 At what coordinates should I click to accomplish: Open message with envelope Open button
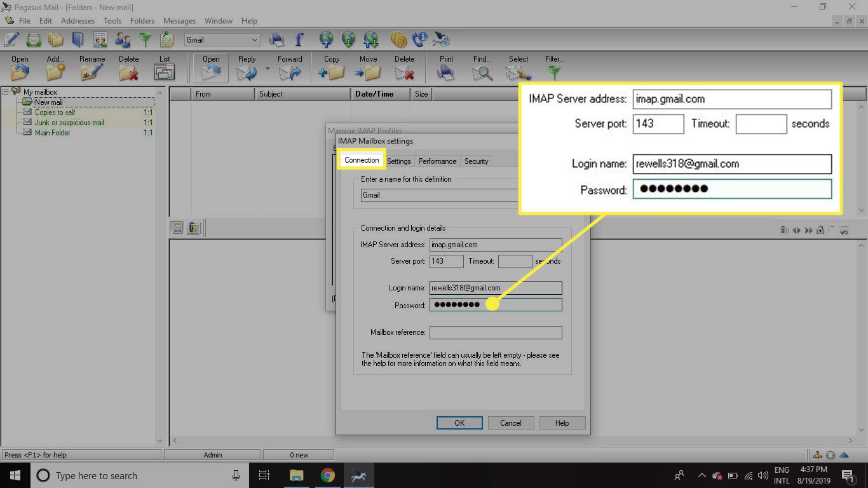click(211, 67)
